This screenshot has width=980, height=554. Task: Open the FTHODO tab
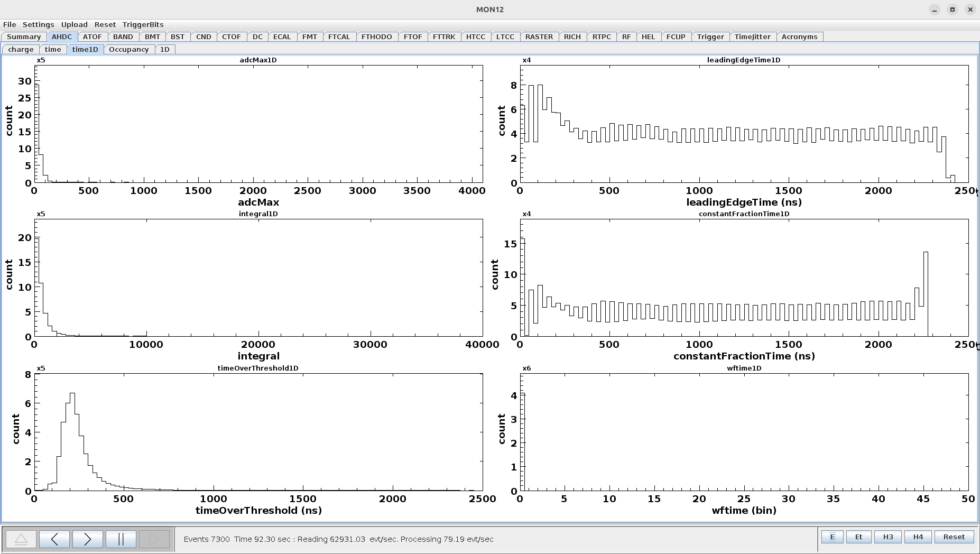point(377,36)
